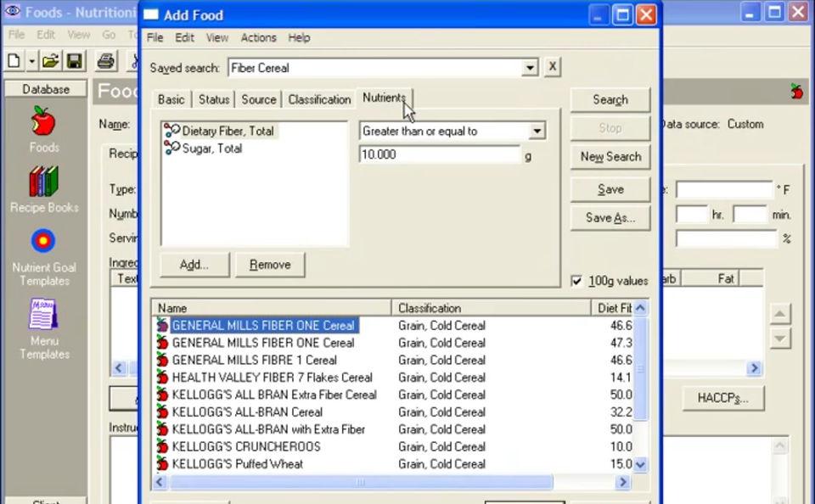Click Open folder toolbar icon
The width and height of the screenshot is (815, 504).
[51, 61]
